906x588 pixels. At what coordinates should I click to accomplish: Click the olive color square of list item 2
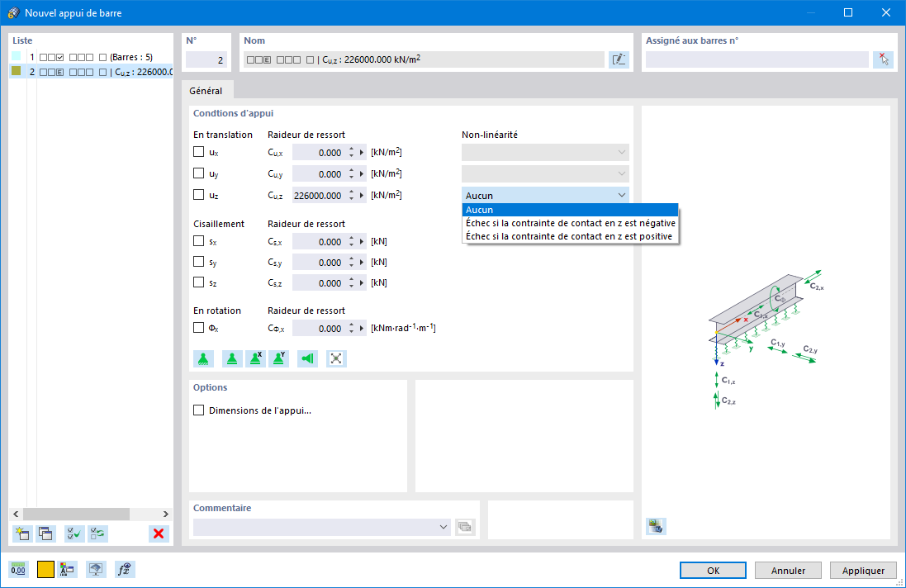[x=17, y=70]
